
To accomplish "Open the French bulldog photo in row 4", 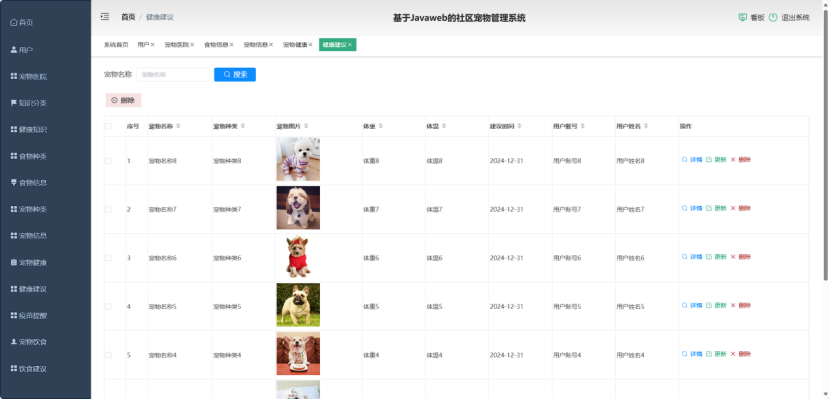I will [x=298, y=305].
